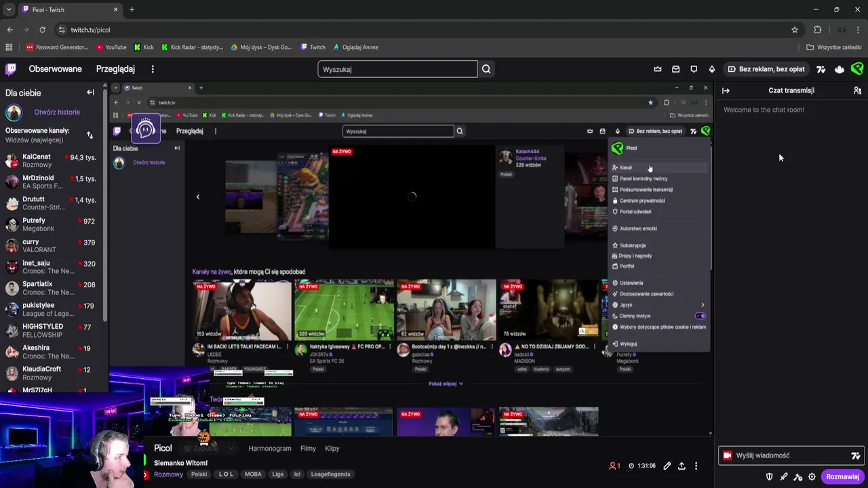The image size is (868, 488).
Task: Click the shield moderation icon under chat
Action: click(769, 476)
